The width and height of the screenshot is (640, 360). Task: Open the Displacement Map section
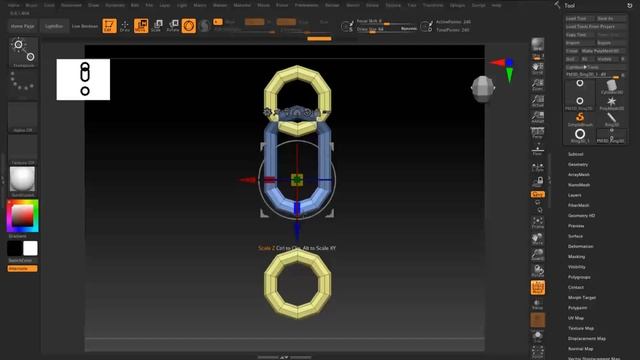click(587, 339)
